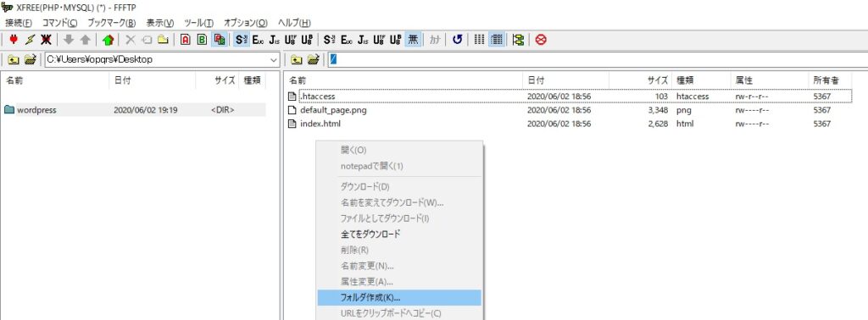Image resolution: width=868 pixels, height=320 pixels.
Task: Select ASCII transfer mode (red A icon)
Action: click(186, 40)
